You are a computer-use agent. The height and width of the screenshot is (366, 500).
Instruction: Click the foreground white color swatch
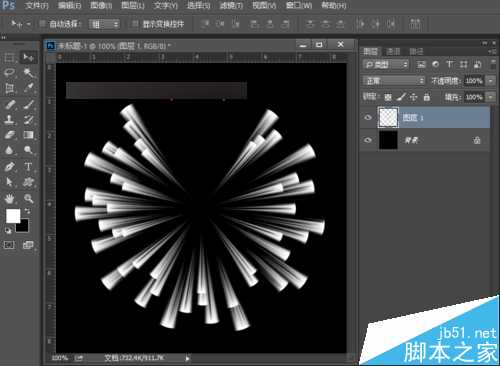(13, 216)
